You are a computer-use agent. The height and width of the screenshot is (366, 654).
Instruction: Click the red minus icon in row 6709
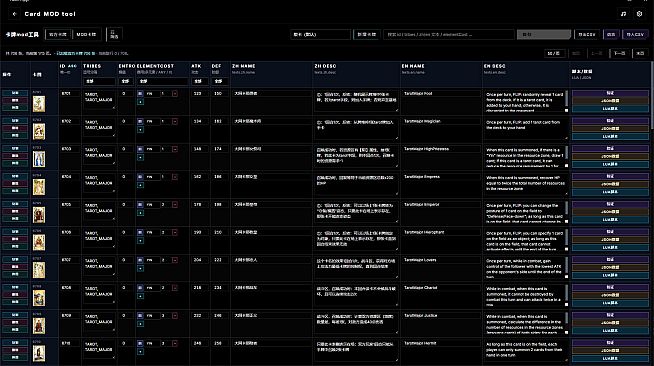[175, 316]
